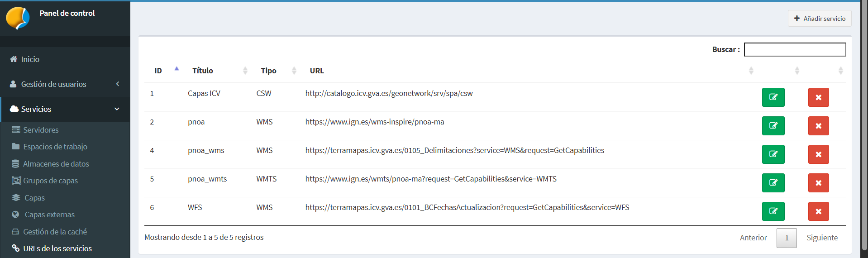Click the Añadir servicio button

point(820,19)
